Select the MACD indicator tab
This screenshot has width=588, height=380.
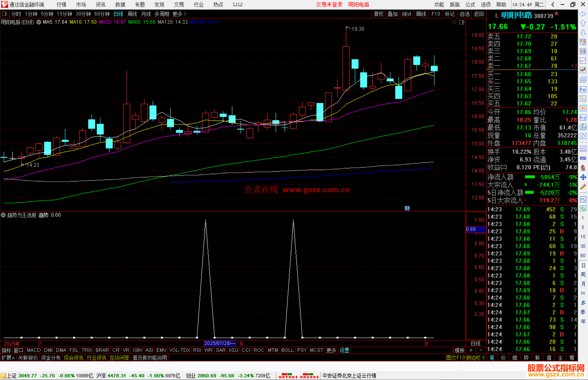pyautogui.click(x=34, y=350)
